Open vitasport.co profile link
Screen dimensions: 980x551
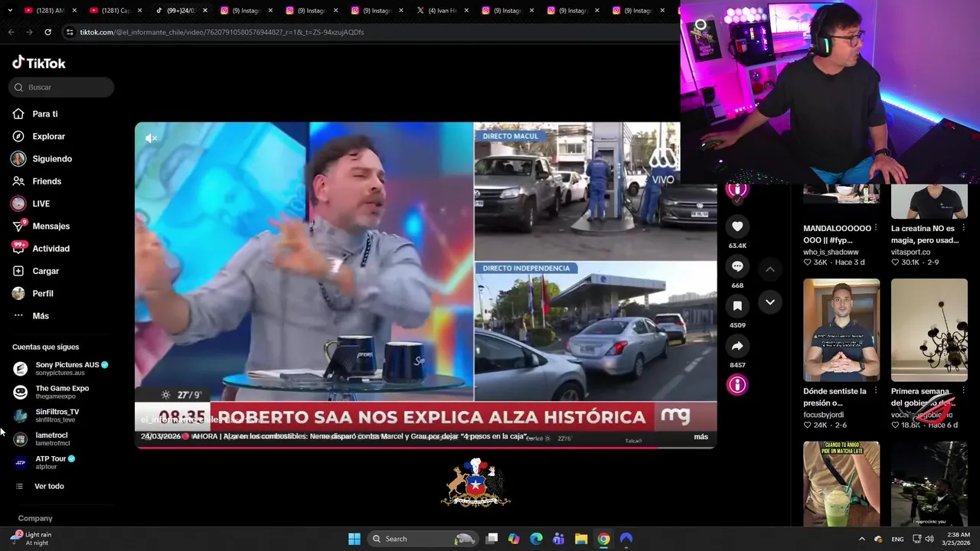tap(910, 252)
